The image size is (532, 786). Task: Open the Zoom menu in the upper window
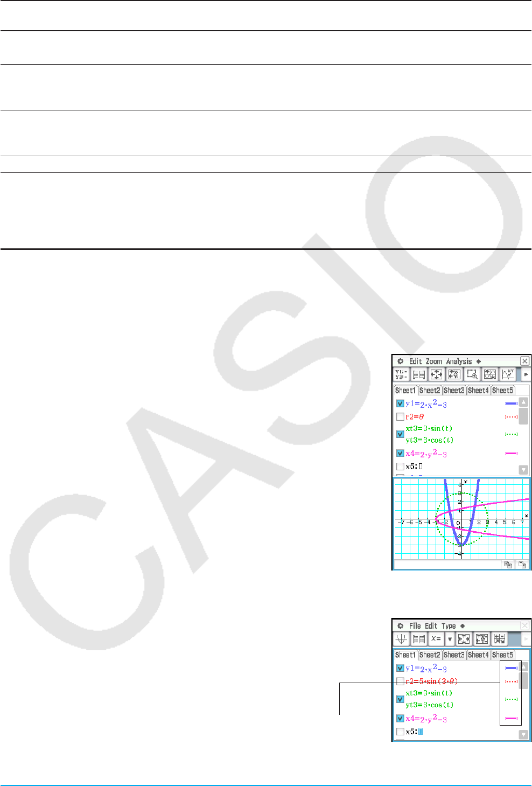pyautogui.click(x=433, y=361)
